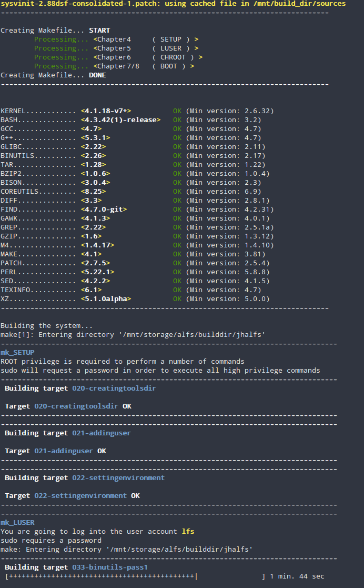Click the 'make[1]: Entering directory' line
The height and width of the screenshot is (588, 364).
coord(133,335)
